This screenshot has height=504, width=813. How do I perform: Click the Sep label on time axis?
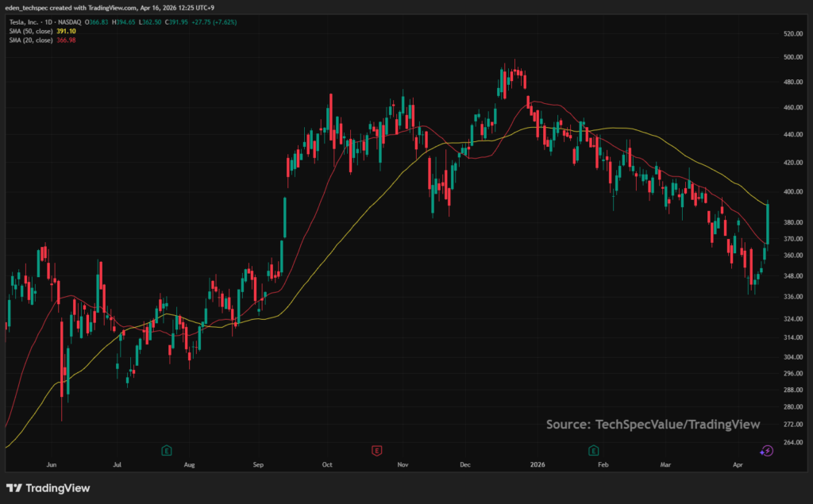point(258,464)
